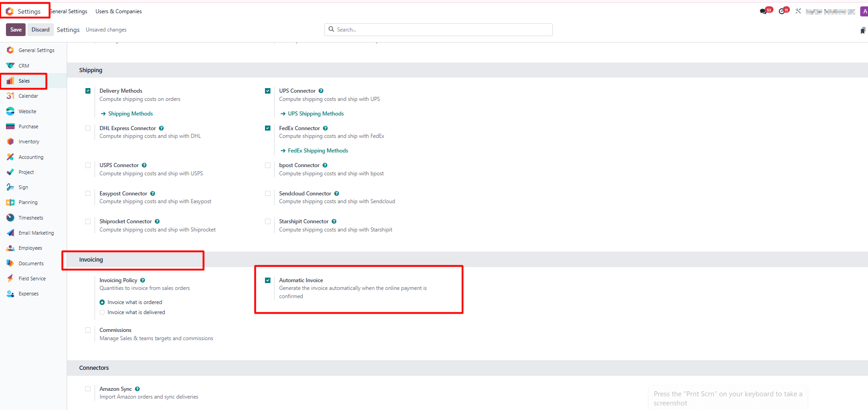Click into the Search field

[439, 30]
